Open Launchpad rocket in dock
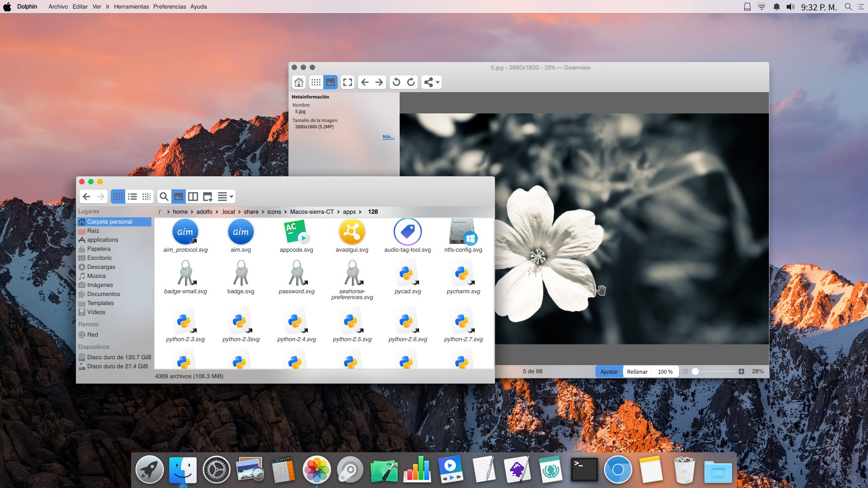868x488 pixels. [150, 470]
